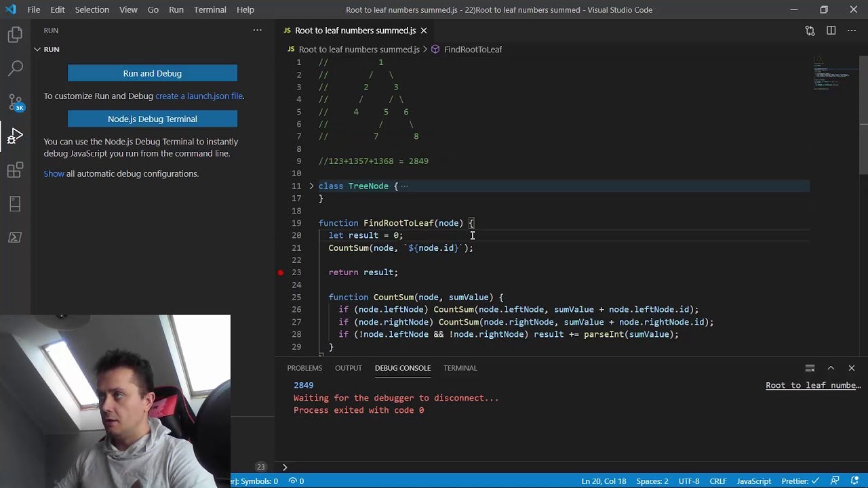Toggle the breakpoint on line 23
868x488 pixels.
tap(280, 272)
